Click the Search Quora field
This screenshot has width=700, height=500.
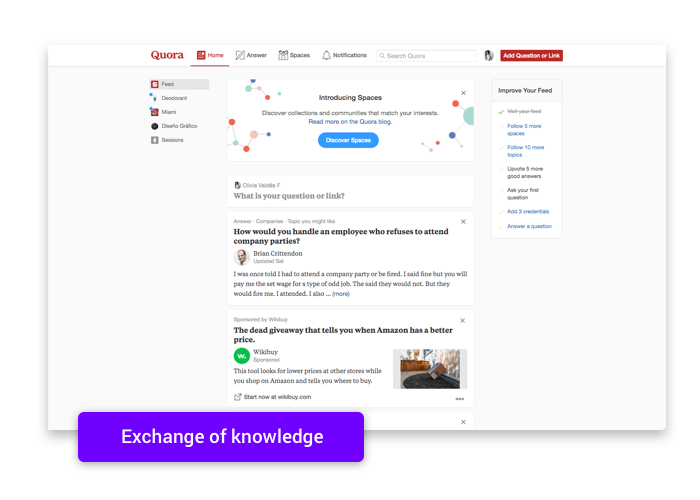[426, 56]
